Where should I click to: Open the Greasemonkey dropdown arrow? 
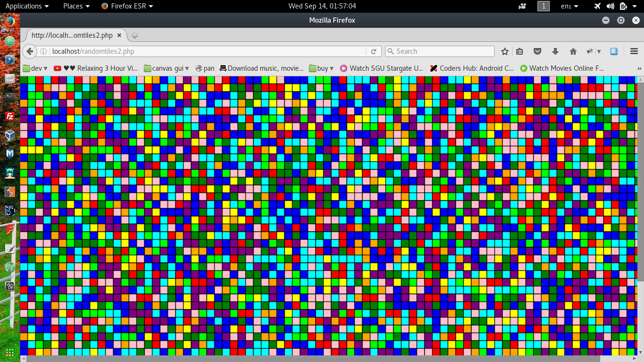coord(599,51)
